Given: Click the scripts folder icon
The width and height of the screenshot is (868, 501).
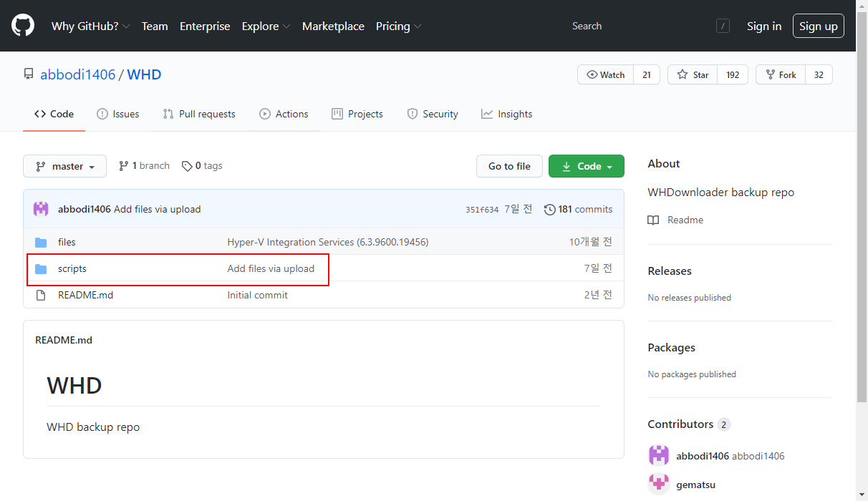Looking at the screenshot, I should (41, 268).
